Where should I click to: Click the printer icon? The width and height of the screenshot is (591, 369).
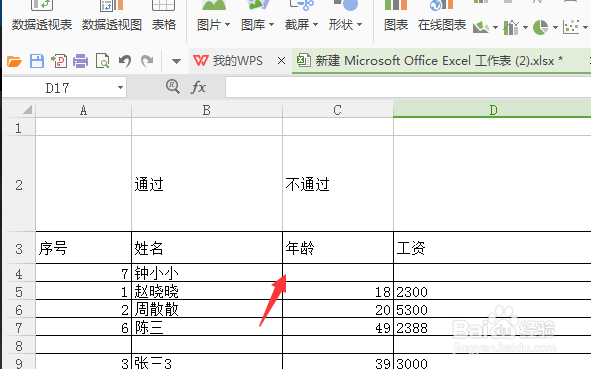80,61
